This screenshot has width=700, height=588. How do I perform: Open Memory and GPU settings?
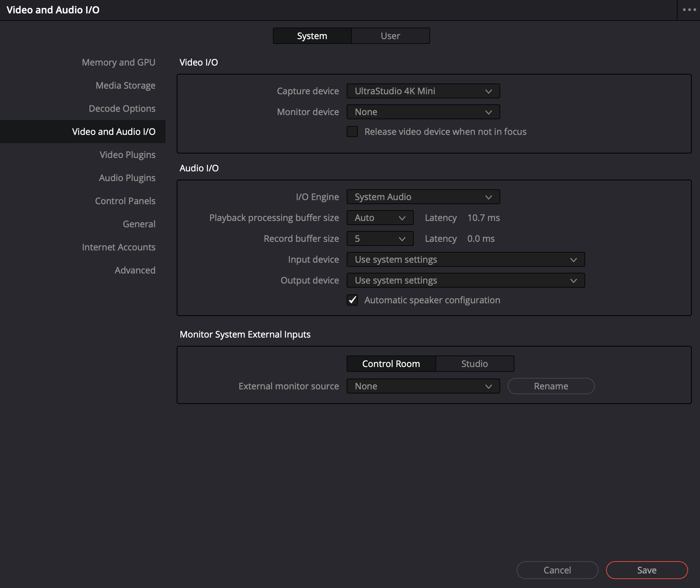click(x=119, y=62)
